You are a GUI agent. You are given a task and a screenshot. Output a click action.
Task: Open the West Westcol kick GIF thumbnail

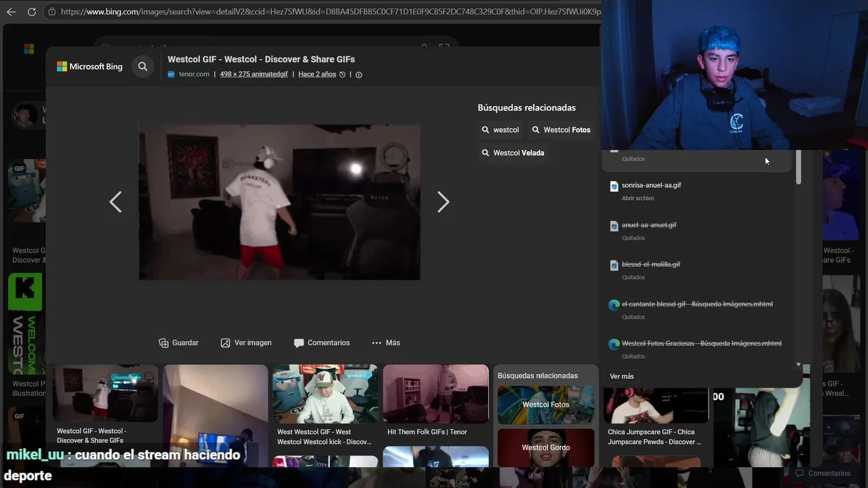pyautogui.click(x=325, y=393)
